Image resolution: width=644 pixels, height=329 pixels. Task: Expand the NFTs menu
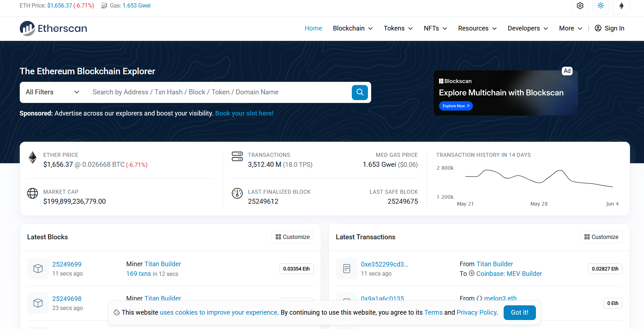point(435,28)
